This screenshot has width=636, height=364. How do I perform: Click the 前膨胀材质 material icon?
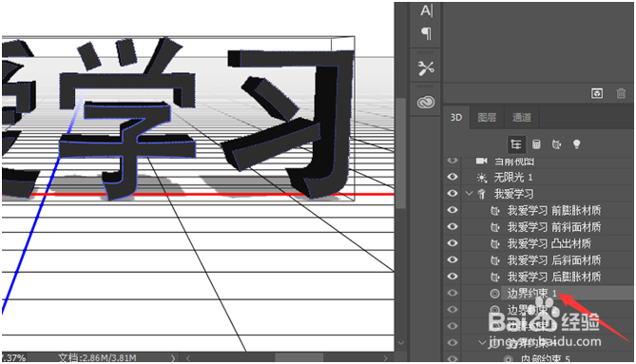[495, 210]
